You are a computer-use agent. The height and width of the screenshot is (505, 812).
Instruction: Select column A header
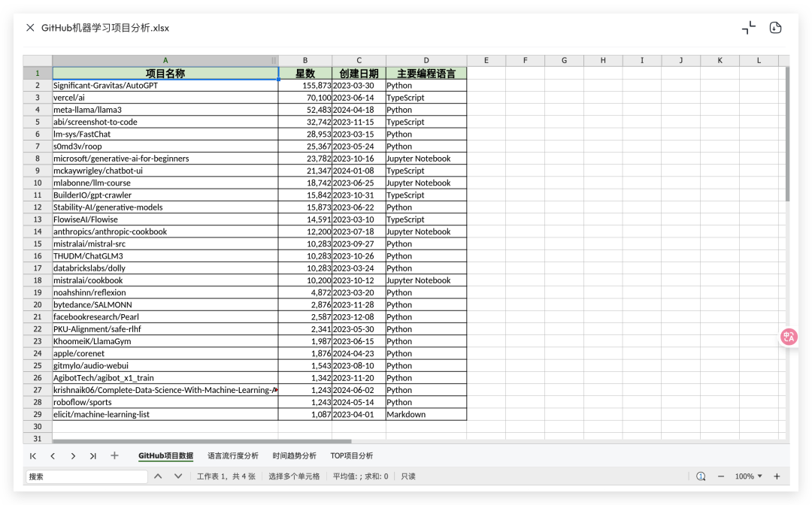[x=165, y=61]
